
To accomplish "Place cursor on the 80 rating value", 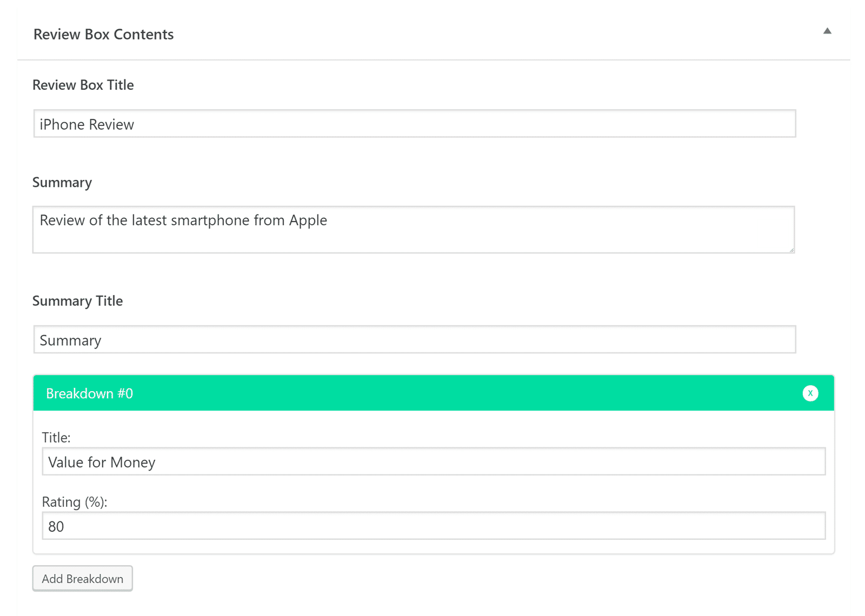I will pyautogui.click(x=56, y=527).
